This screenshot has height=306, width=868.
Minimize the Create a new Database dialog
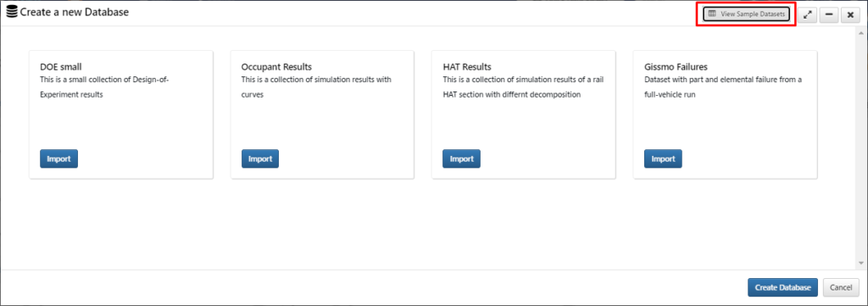click(829, 15)
